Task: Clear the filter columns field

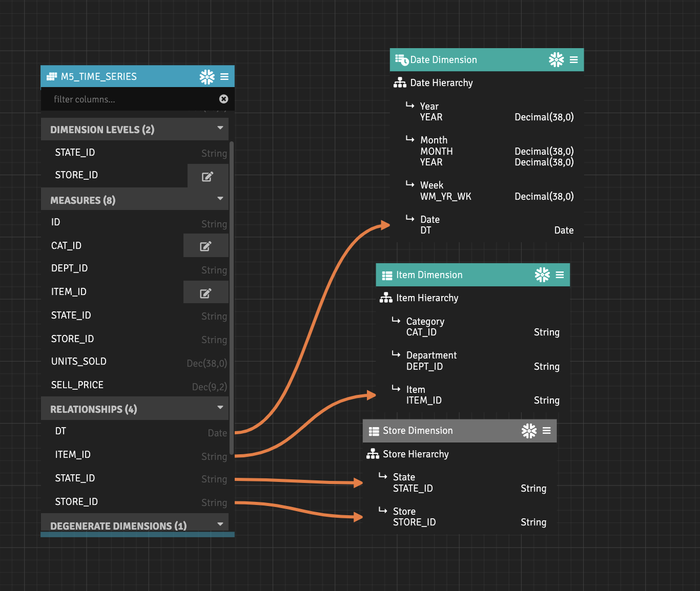Action: pyautogui.click(x=223, y=99)
